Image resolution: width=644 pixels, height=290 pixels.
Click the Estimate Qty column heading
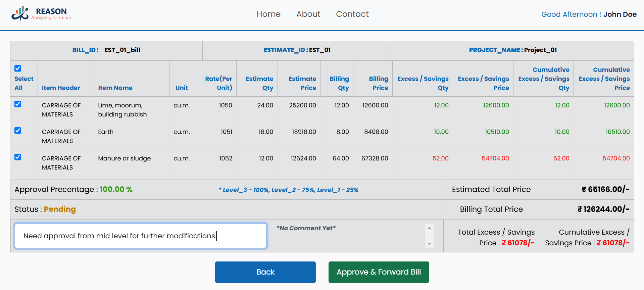pyautogui.click(x=259, y=83)
